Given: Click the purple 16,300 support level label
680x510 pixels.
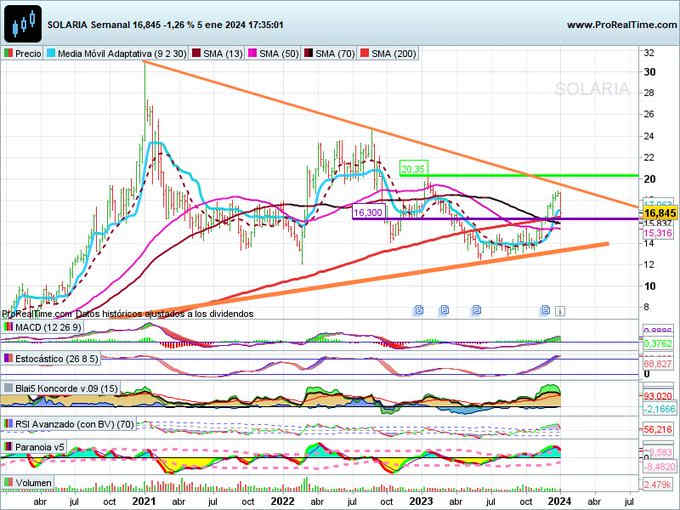Looking at the screenshot, I should [x=369, y=212].
